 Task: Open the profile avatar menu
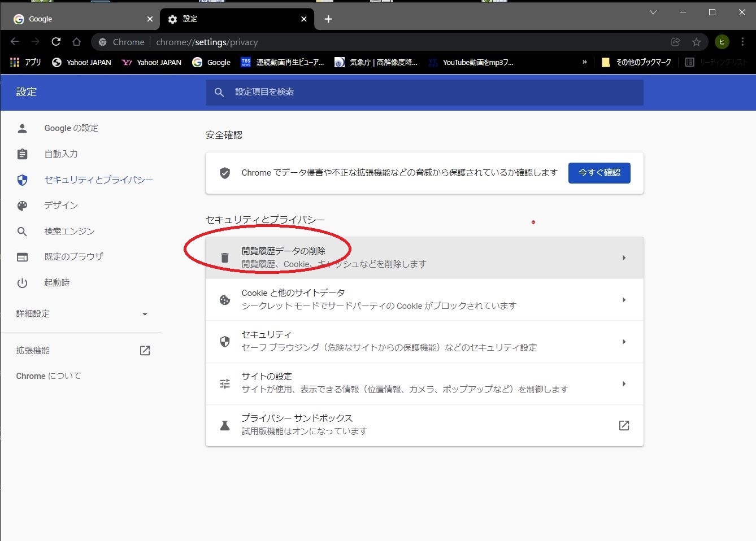pyautogui.click(x=722, y=42)
